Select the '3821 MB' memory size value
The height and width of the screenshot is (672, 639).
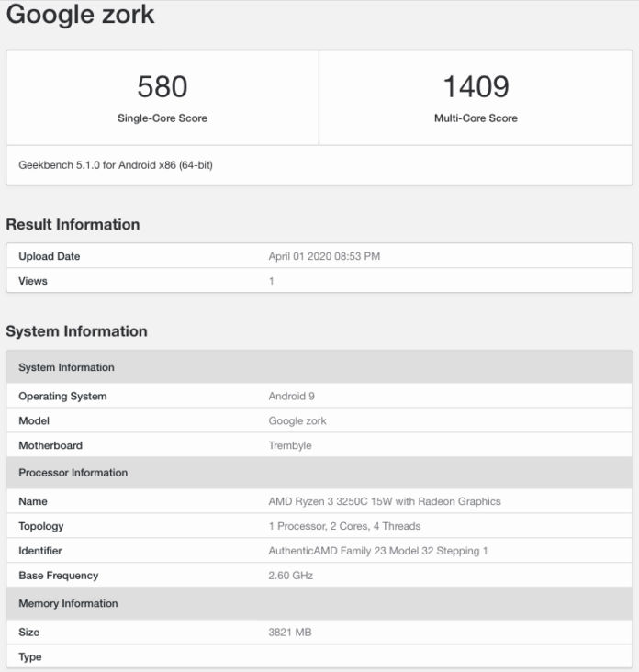(290, 633)
